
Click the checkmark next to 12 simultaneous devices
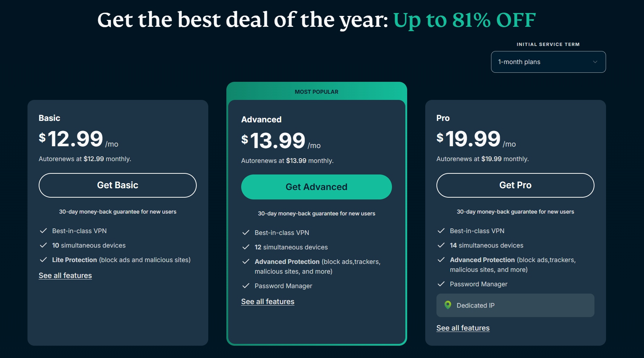click(246, 247)
